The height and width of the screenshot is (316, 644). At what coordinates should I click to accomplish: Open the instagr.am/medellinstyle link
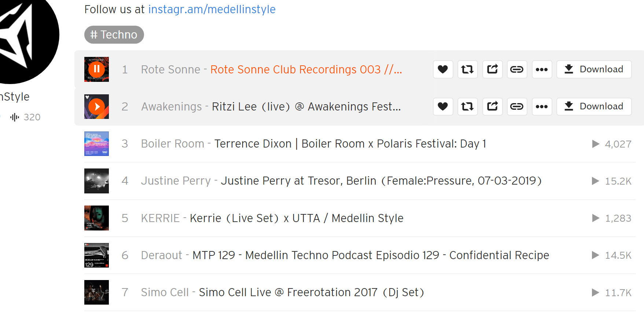pos(211,9)
